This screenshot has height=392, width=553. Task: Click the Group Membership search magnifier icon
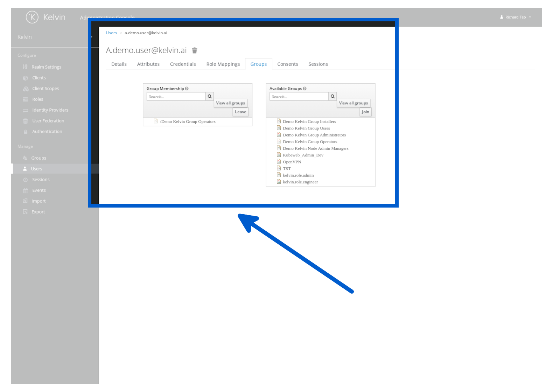point(210,97)
